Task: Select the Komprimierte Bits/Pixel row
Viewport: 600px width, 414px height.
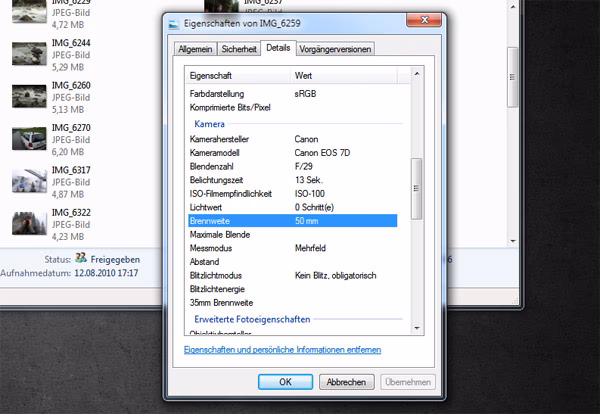Action: click(x=293, y=108)
